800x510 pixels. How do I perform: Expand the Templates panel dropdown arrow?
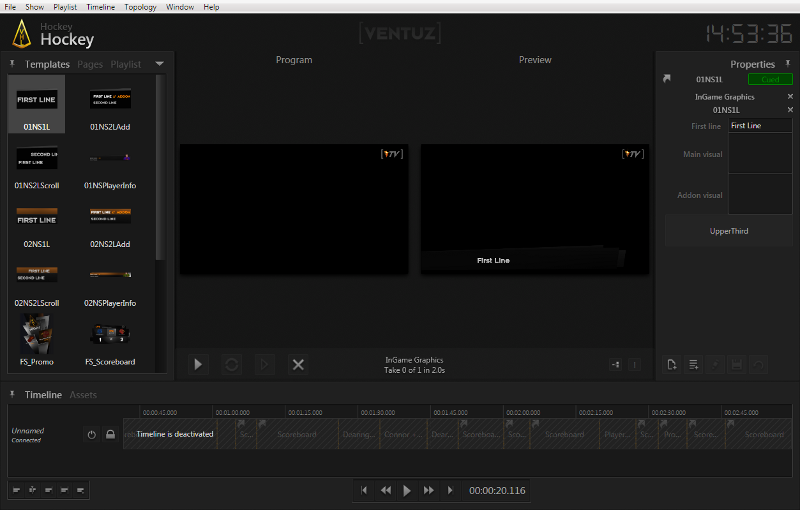click(160, 64)
